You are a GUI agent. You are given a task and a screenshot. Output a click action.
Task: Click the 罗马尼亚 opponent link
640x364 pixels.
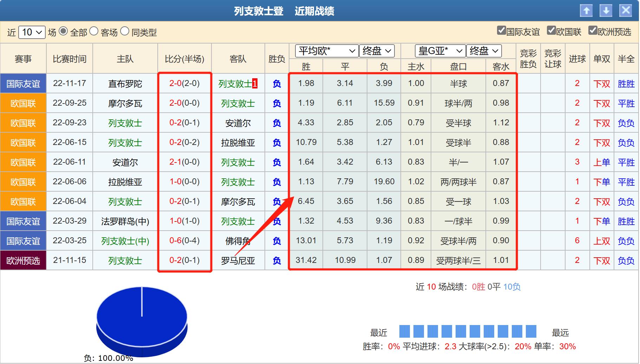[238, 260]
